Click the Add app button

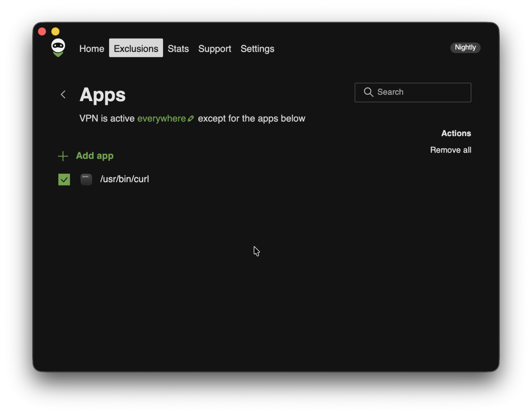86,156
